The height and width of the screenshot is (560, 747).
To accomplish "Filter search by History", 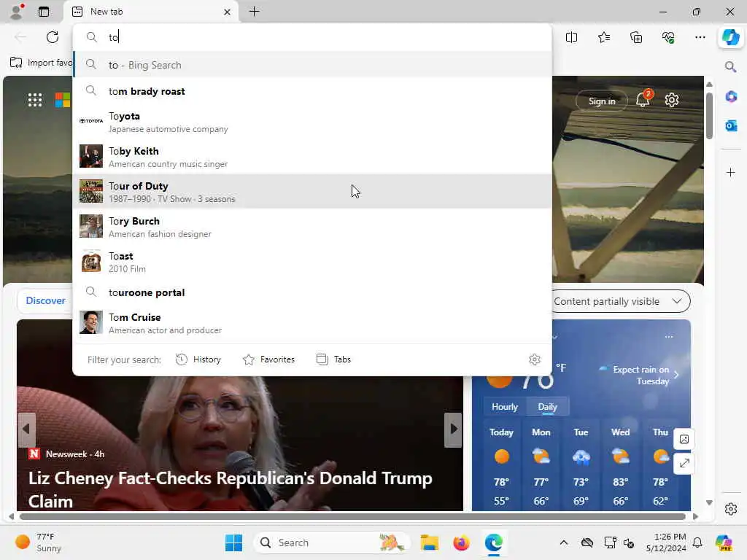I will tap(198, 359).
